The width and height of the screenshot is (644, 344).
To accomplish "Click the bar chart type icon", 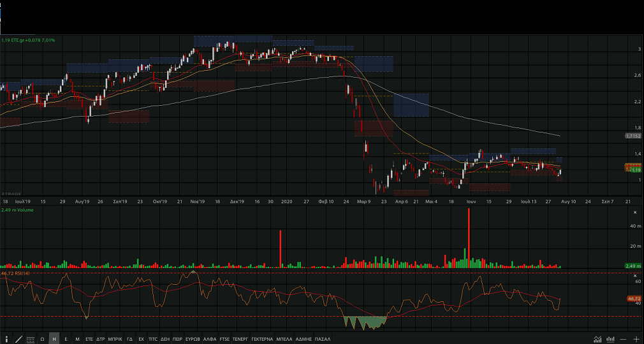I will pyautogui.click(x=611, y=339).
